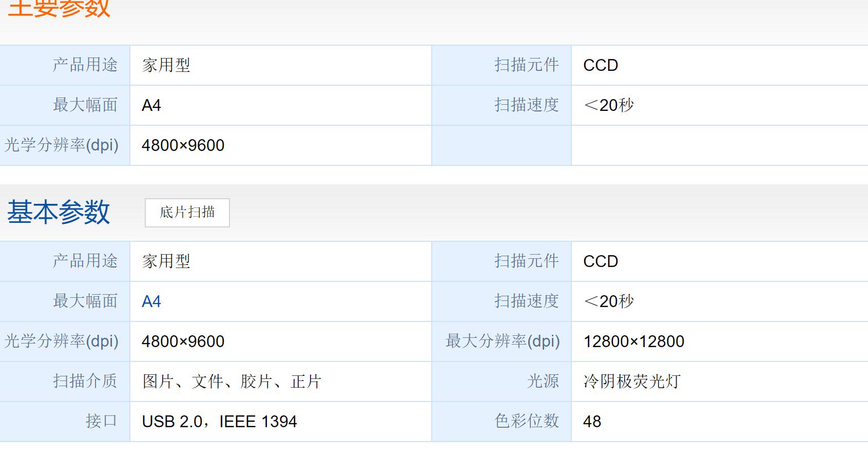Viewport: 868px width, 458px height.
Task: Click the 最大分辨率(dpi) label
Action: (503, 341)
